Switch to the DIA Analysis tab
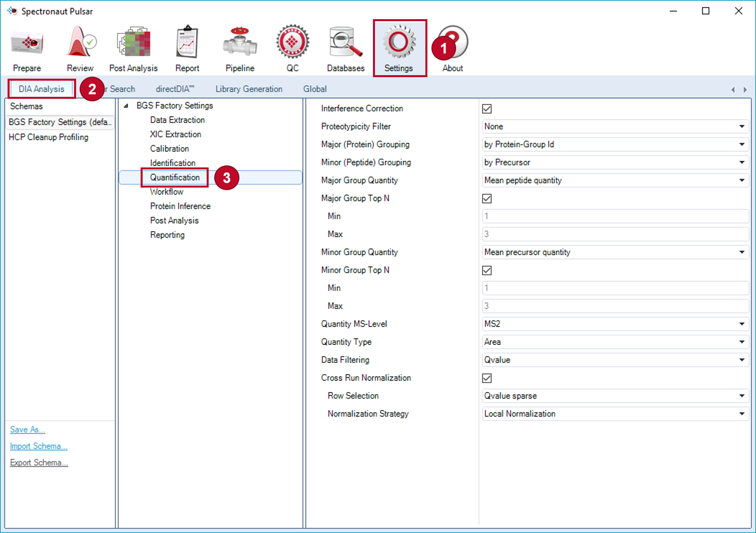Screen dimensions: 756x533 click(x=42, y=89)
